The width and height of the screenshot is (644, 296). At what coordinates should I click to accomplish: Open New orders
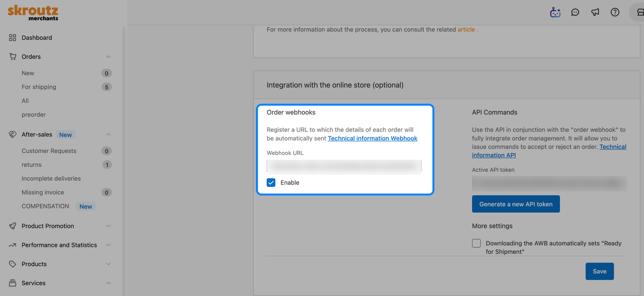[28, 73]
